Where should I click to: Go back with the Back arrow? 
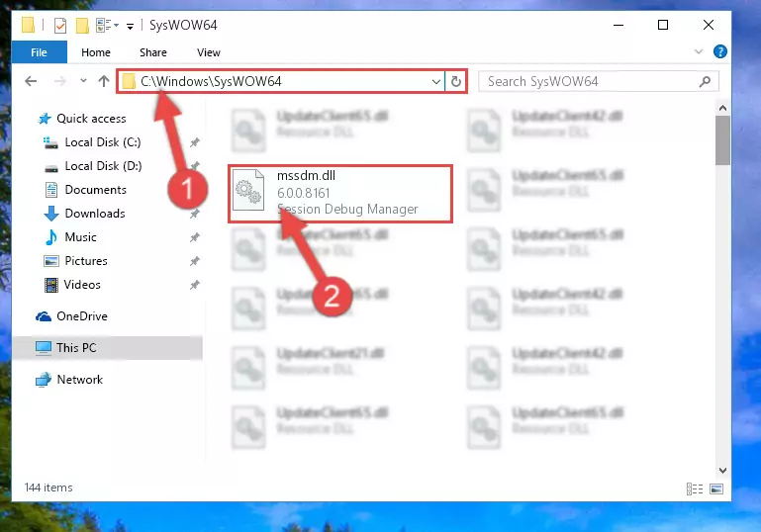point(31,81)
